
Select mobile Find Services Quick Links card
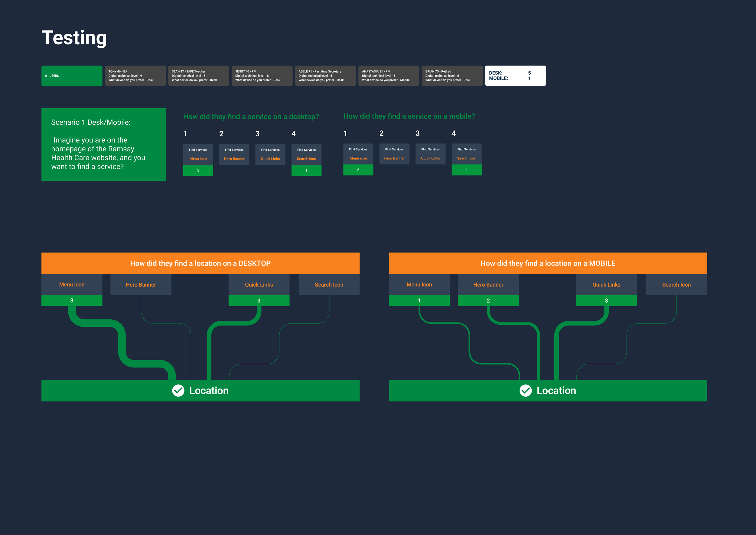[x=430, y=154]
